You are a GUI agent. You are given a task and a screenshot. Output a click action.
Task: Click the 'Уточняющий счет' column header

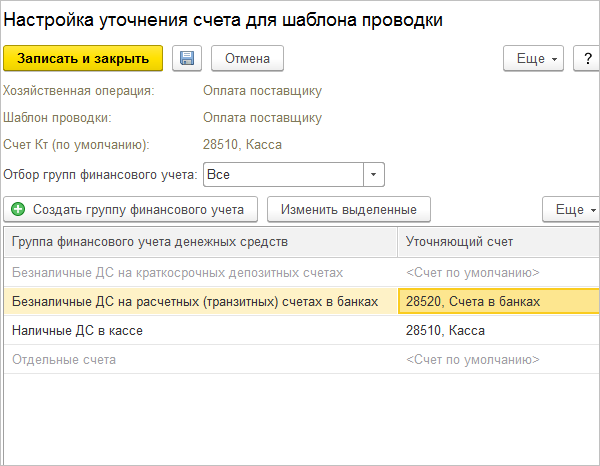click(499, 242)
